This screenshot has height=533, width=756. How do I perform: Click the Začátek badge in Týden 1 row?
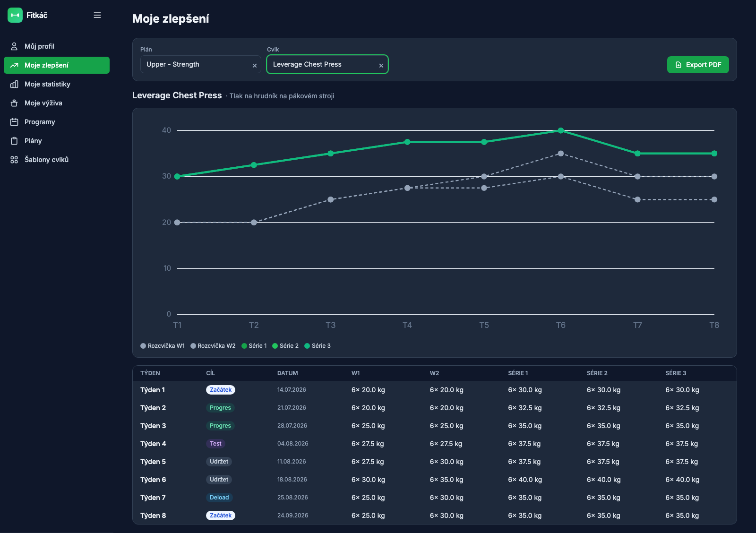click(221, 390)
